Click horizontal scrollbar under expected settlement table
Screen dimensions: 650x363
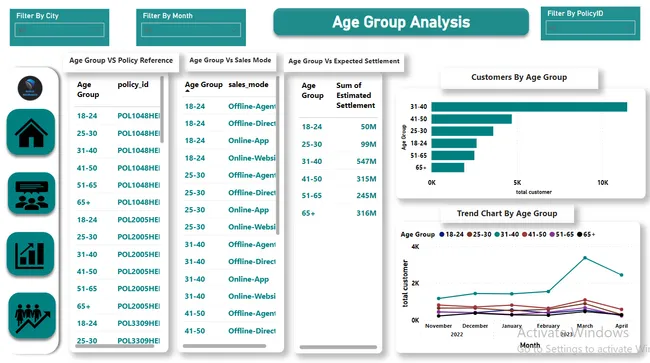pos(338,347)
